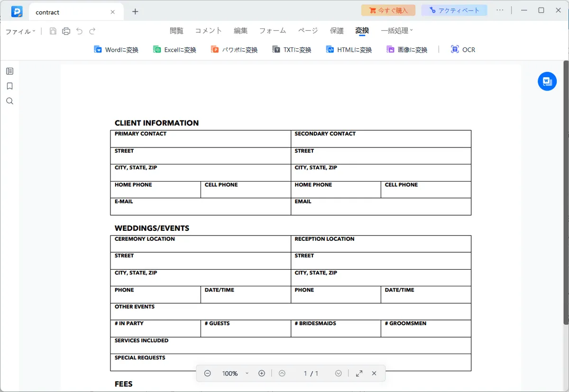
Task: Open the bookmarks sidebar panel
Action: click(9, 86)
